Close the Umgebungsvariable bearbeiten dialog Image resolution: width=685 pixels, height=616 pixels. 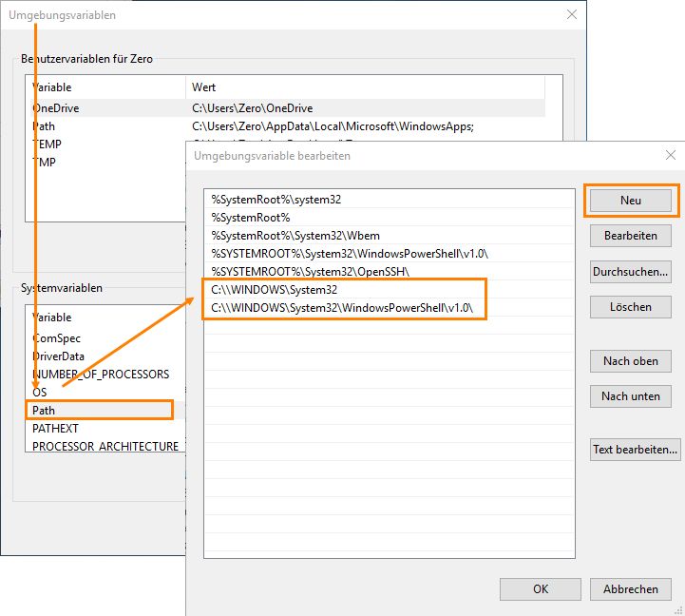coord(671,155)
